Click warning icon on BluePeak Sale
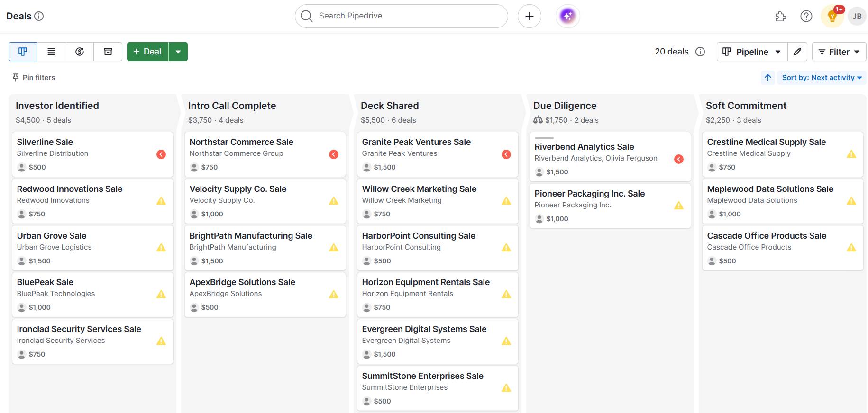 [x=161, y=295]
